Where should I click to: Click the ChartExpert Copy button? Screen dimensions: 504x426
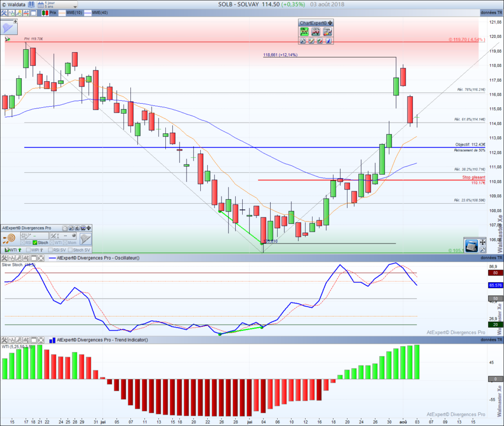(327, 31)
